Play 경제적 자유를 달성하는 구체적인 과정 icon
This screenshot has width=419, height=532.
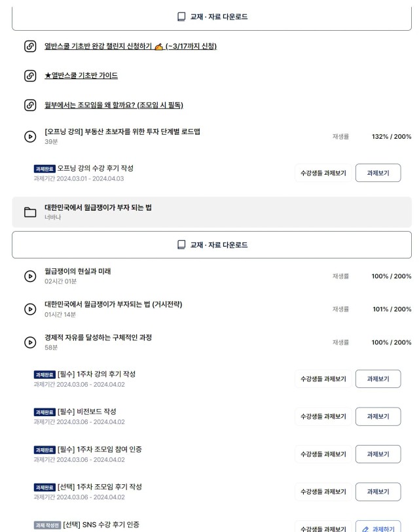point(30,342)
